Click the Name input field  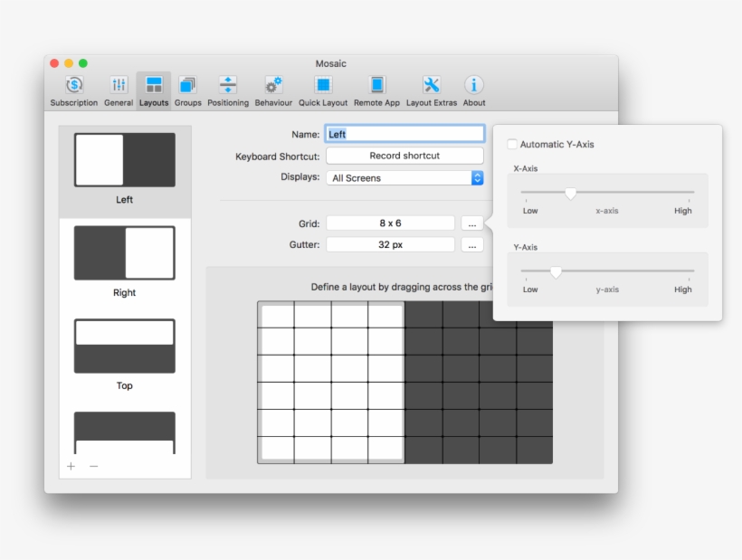click(404, 133)
